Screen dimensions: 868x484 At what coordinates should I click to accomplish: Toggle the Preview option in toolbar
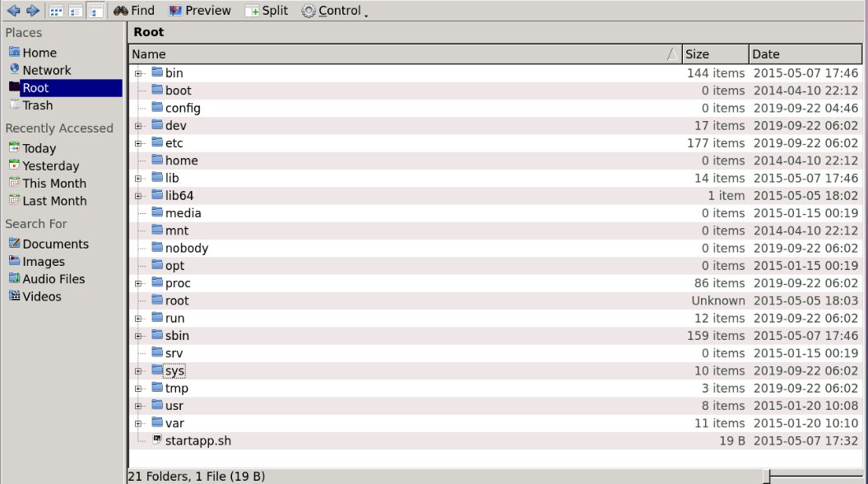click(x=200, y=11)
